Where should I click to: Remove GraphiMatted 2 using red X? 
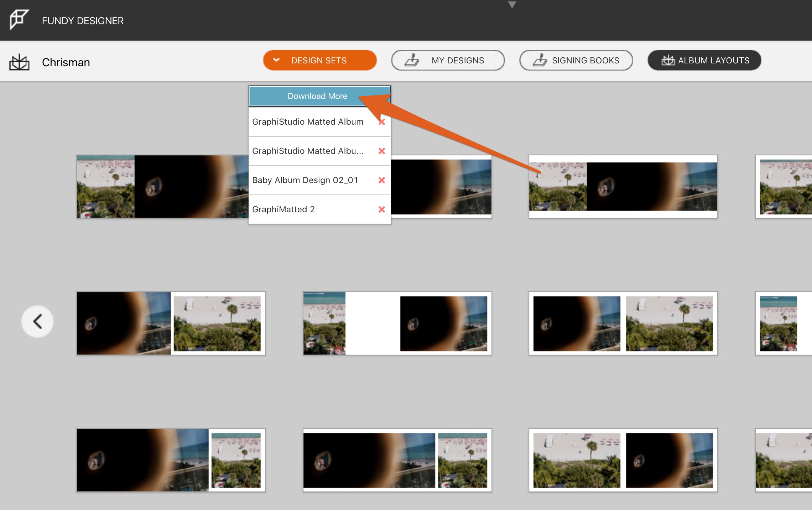pyautogui.click(x=382, y=209)
